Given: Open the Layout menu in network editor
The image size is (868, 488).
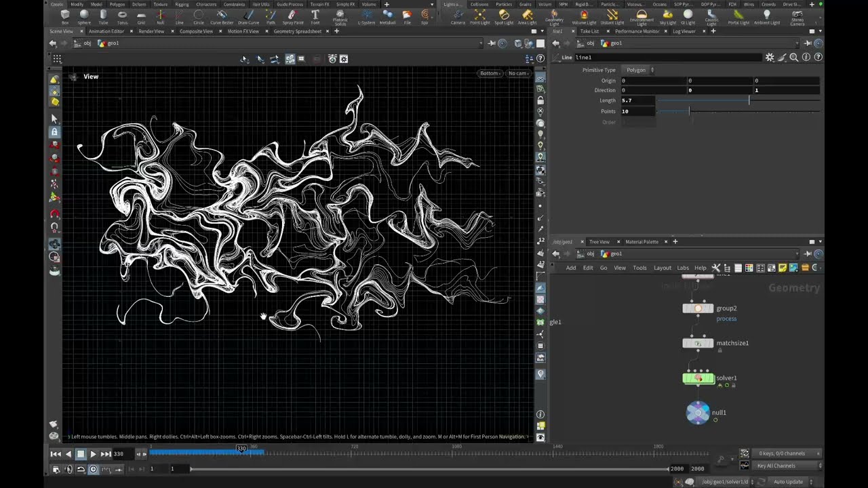Looking at the screenshot, I should click(663, 268).
